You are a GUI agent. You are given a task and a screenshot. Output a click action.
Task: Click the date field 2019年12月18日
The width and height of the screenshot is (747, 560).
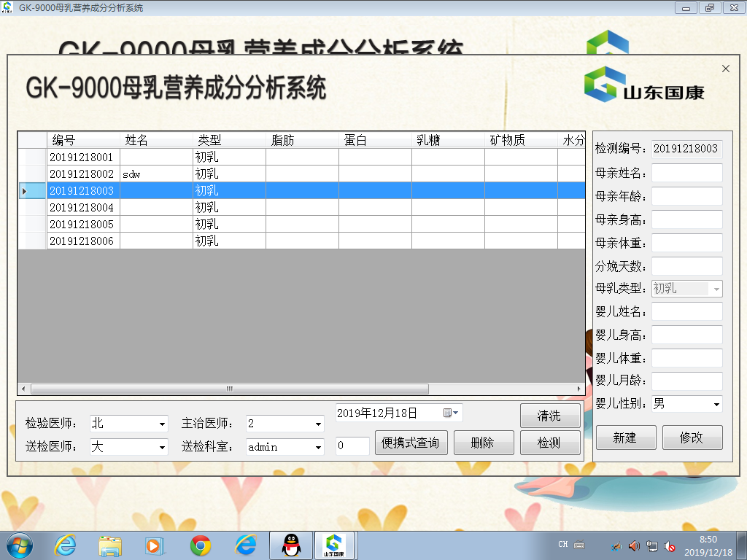coord(399,413)
